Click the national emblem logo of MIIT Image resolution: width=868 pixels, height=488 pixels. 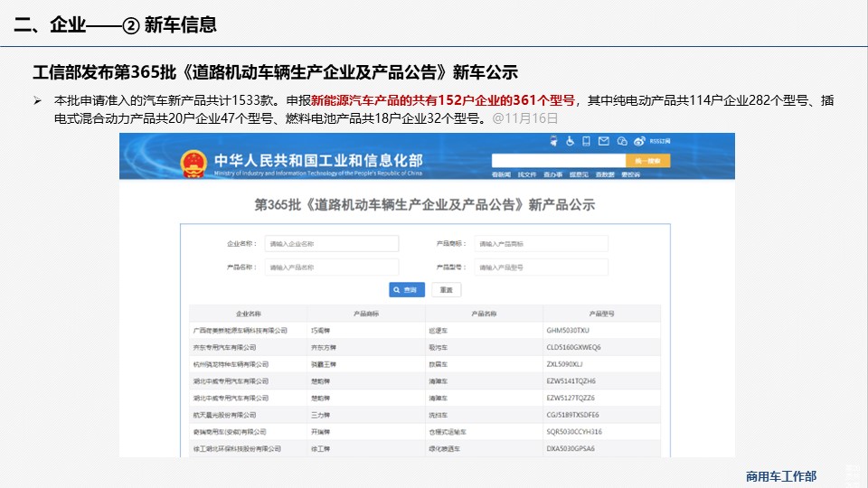(x=193, y=164)
